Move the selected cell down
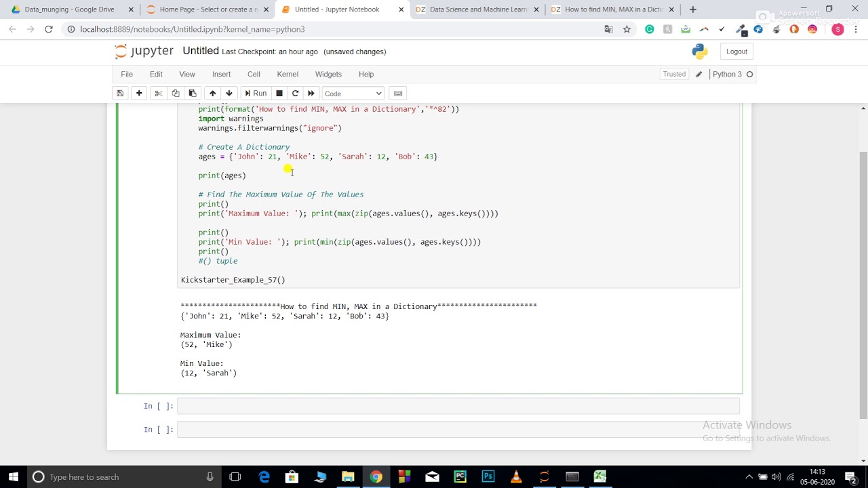The height and width of the screenshot is (488, 868). coord(229,94)
